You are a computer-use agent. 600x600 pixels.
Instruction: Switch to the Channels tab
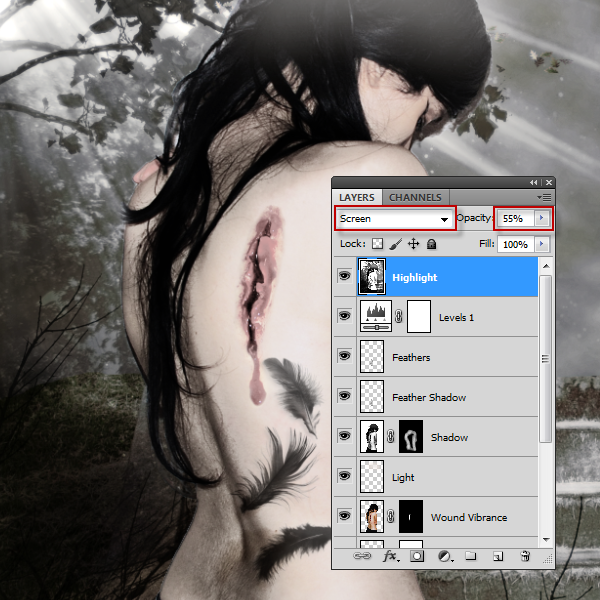click(416, 197)
